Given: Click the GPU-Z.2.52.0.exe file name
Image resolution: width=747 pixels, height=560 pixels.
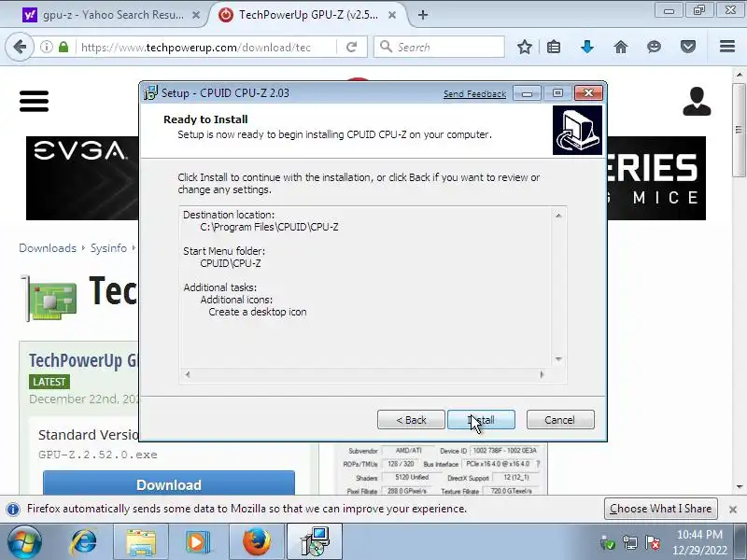Looking at the screenshot, I should pos(98,455).
